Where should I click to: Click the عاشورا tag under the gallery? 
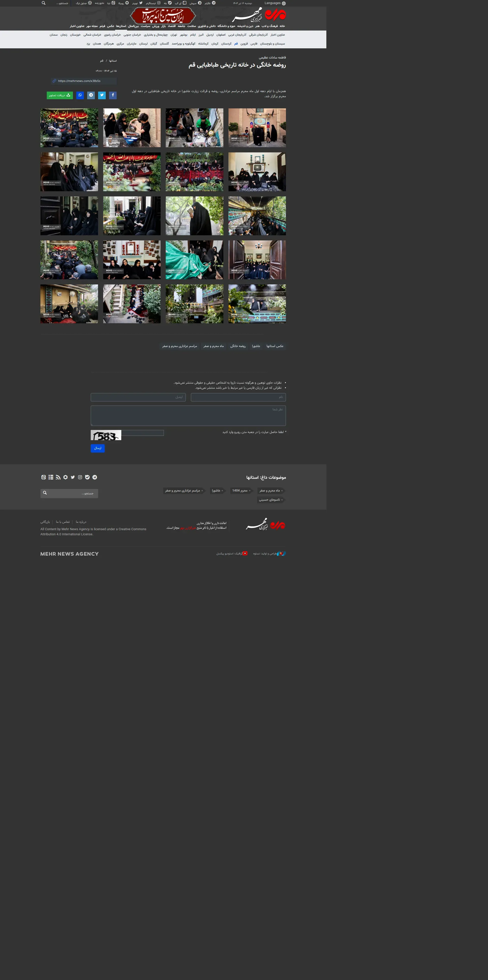[256, 346]
